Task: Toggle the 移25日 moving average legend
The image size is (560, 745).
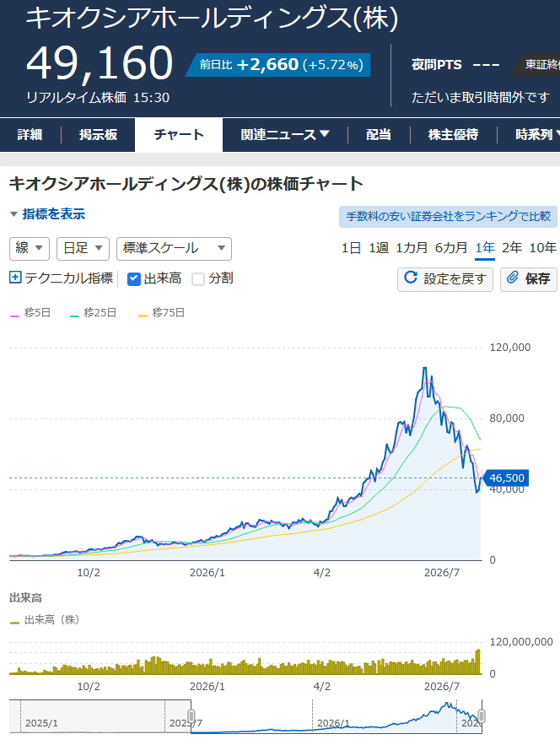Action: point(94,313)
